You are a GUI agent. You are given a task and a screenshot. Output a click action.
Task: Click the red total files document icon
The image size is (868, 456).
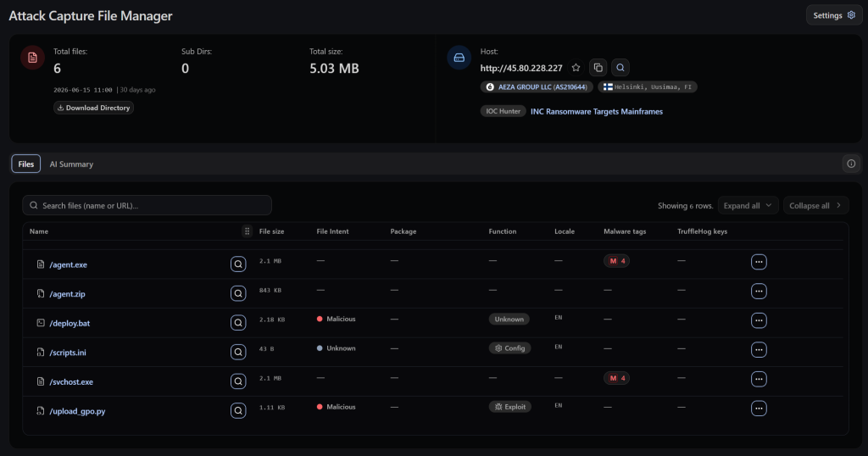33,58
